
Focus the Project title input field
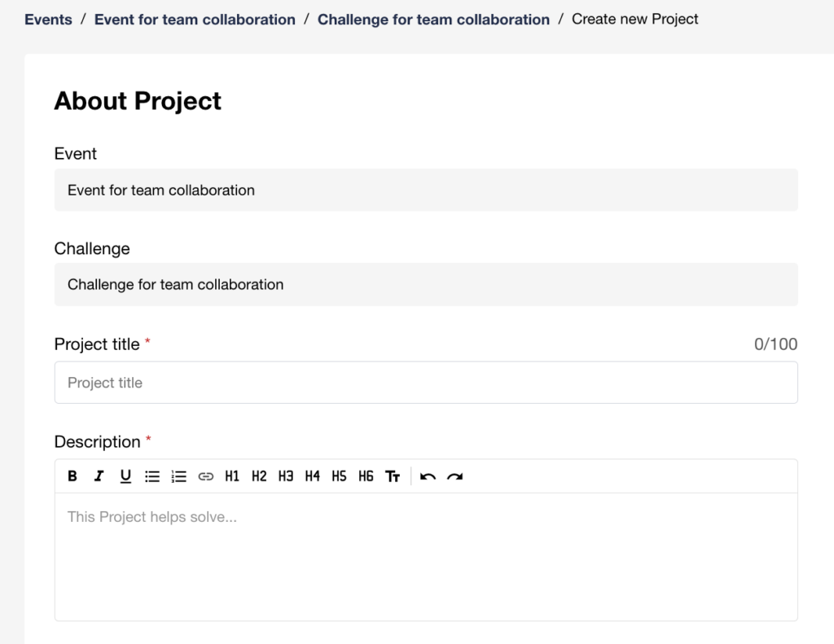coord(426,383)
